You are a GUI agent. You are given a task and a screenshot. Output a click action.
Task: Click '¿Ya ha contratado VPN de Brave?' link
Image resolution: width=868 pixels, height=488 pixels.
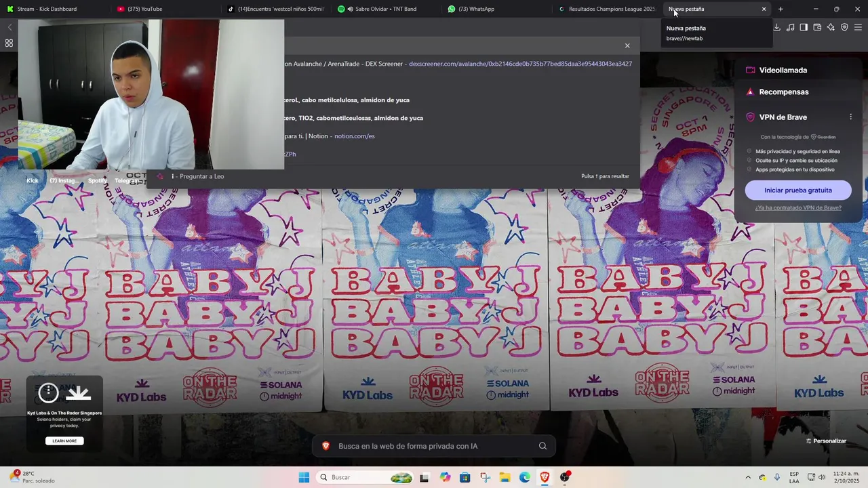point(798,207)
